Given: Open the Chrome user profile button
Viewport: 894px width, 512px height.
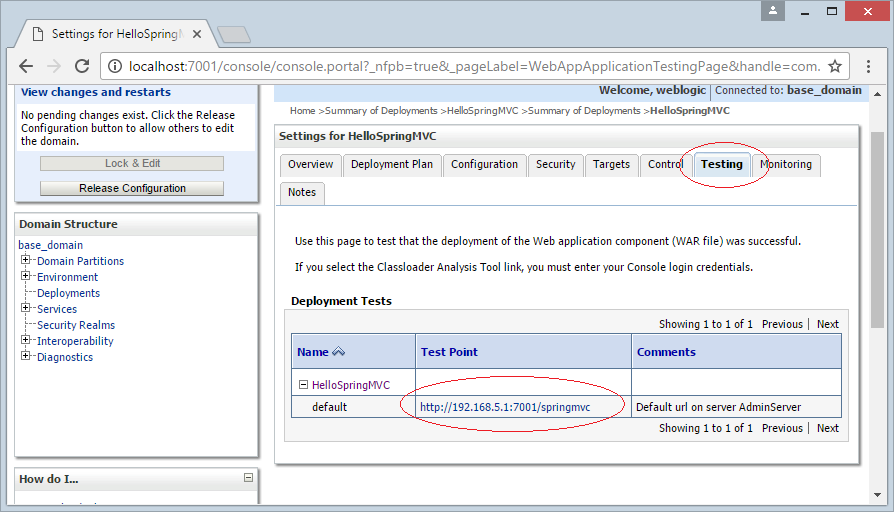Looking at the screenshot, I should click(x=773, y=10).
